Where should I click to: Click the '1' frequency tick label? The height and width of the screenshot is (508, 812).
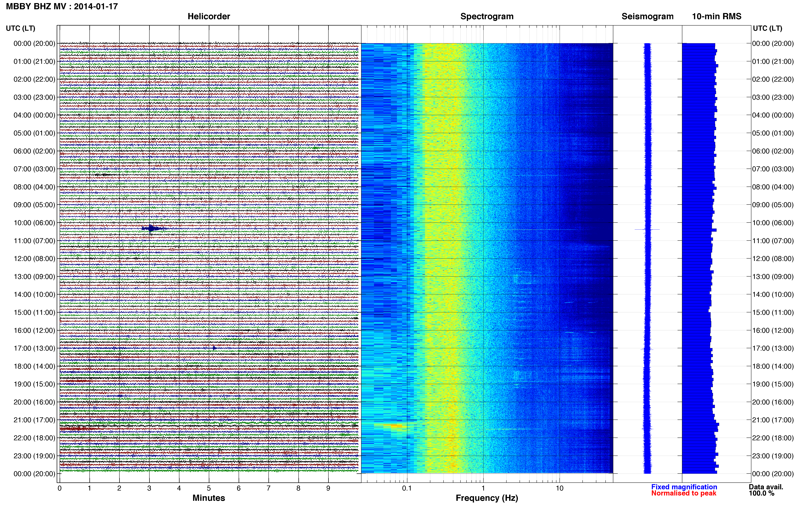(483, 488)
